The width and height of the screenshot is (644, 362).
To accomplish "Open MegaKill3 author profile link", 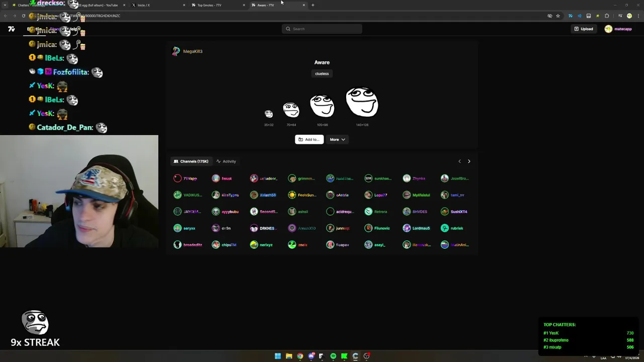I will (x=187, y=51).
